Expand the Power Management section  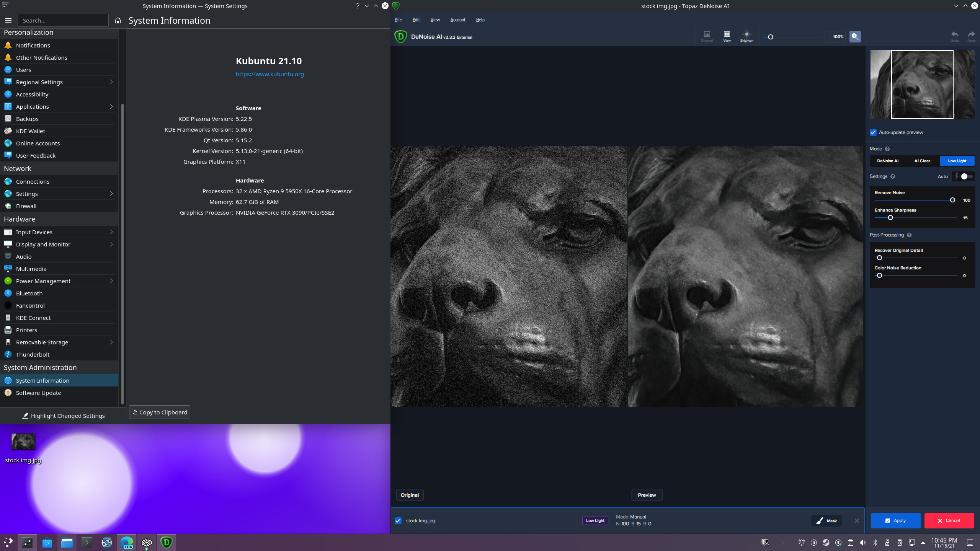pos(111,281)
